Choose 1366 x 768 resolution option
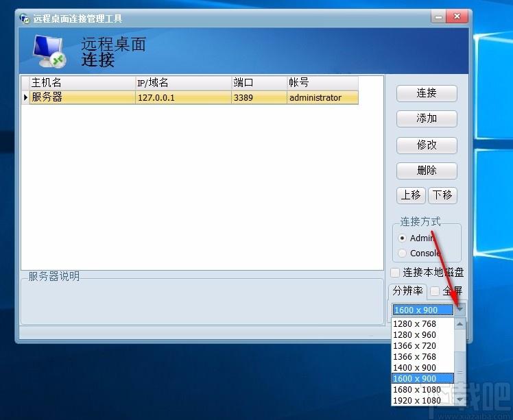 tap(414, 356)
